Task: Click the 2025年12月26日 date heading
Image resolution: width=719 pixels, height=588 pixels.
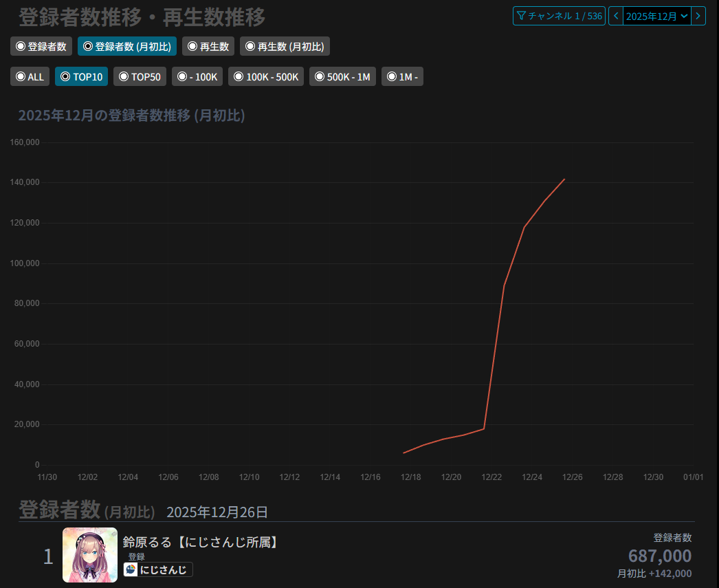Action: point(217,512)
